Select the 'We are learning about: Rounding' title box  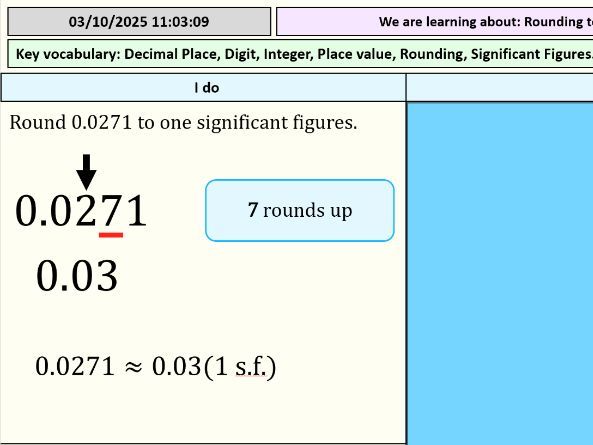[x=435, y=22]
